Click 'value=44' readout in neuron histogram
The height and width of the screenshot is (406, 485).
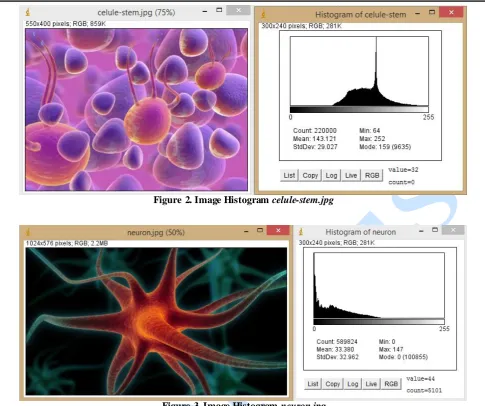420,379
